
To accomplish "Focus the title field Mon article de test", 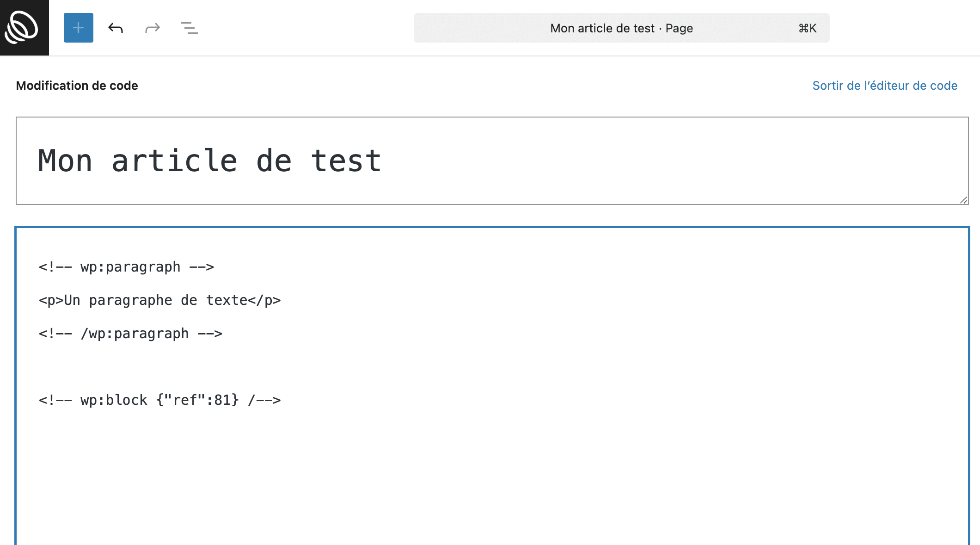I will click(492, 161).
